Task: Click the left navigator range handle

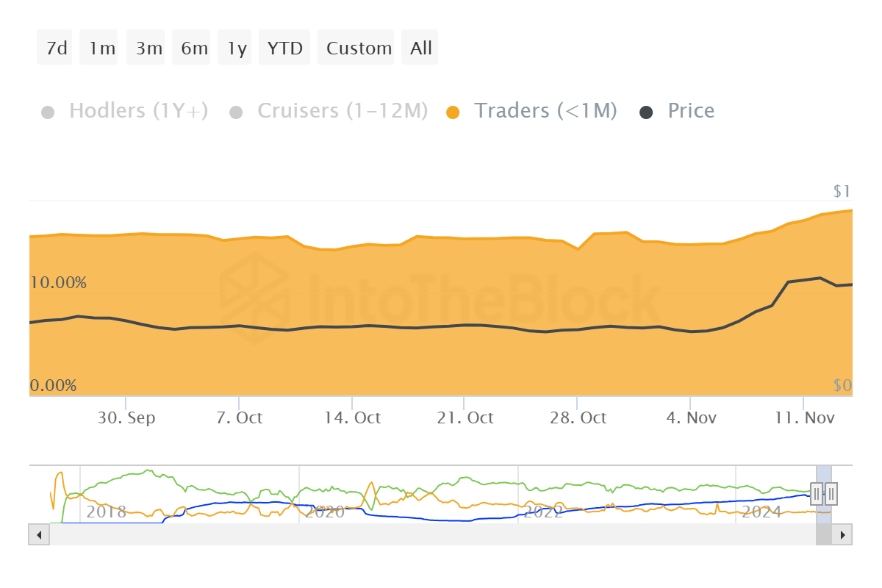Action: tap(817, 494)
